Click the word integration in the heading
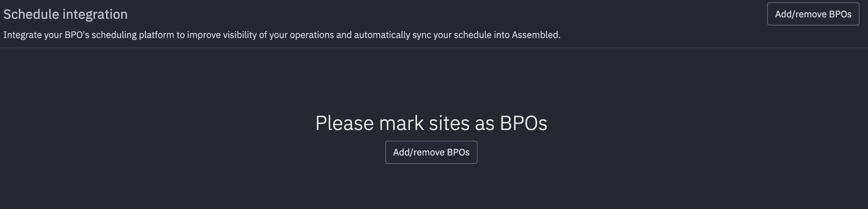The height and width of the screenshot is (209, 868). coord(95,14)
